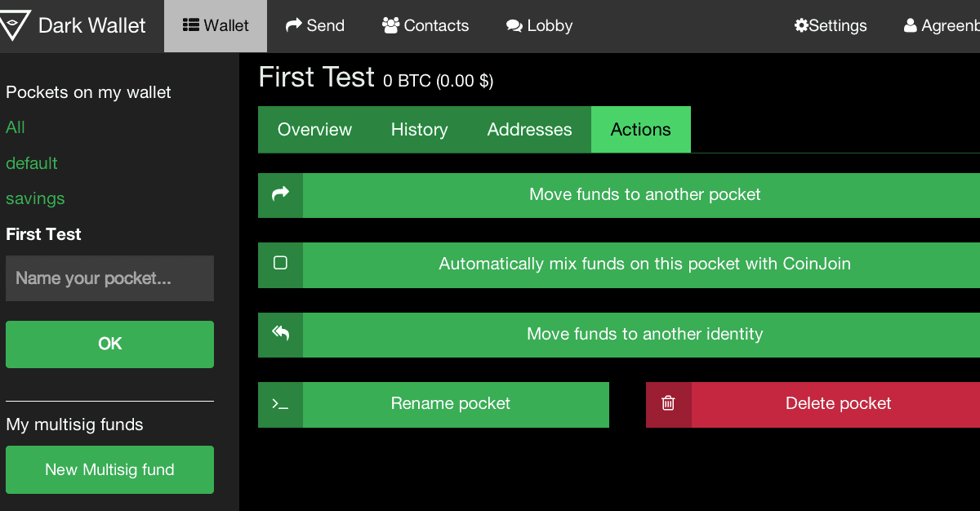Click the speech bubbles Lobby icon

(514, 25)
